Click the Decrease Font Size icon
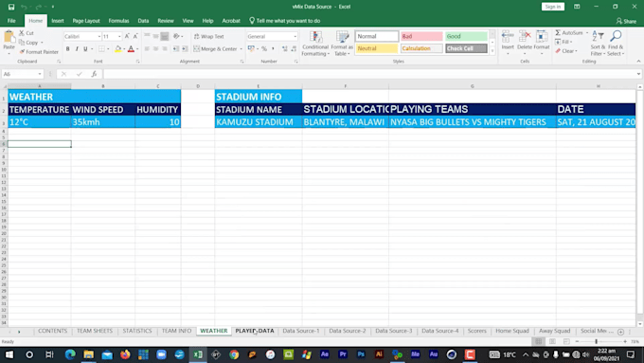Viewport: 644px width, 363px height. click(x=135, y=36)
